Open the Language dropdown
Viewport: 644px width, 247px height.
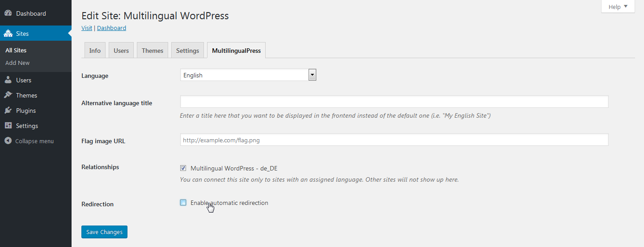(248, 75)
